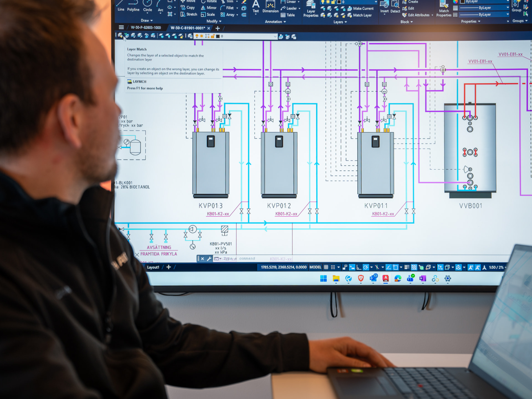Click the Group tool
The height and width of the screenshot is (399, 532).
click(516, 6)
